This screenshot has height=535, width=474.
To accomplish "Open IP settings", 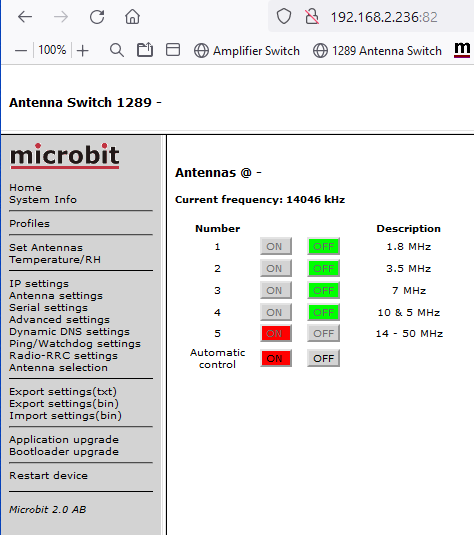I will (39, 284).
